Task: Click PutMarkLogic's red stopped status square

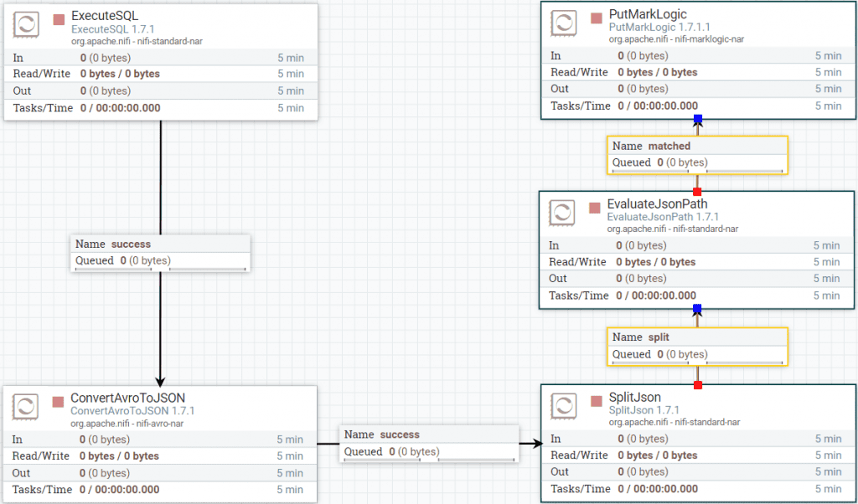Action: pyautogui.click(x=596, y=18)
